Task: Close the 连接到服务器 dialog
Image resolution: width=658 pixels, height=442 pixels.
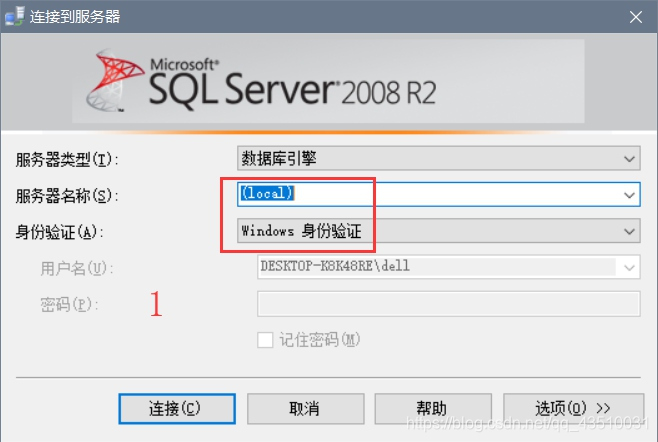Action: pyautogui.click(x=635, y=17)
